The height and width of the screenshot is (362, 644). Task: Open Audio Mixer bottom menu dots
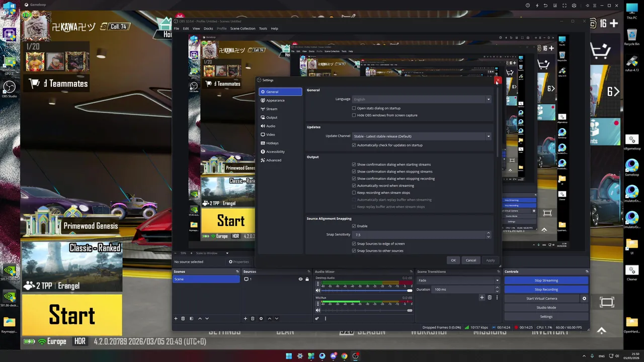[325, 318]
